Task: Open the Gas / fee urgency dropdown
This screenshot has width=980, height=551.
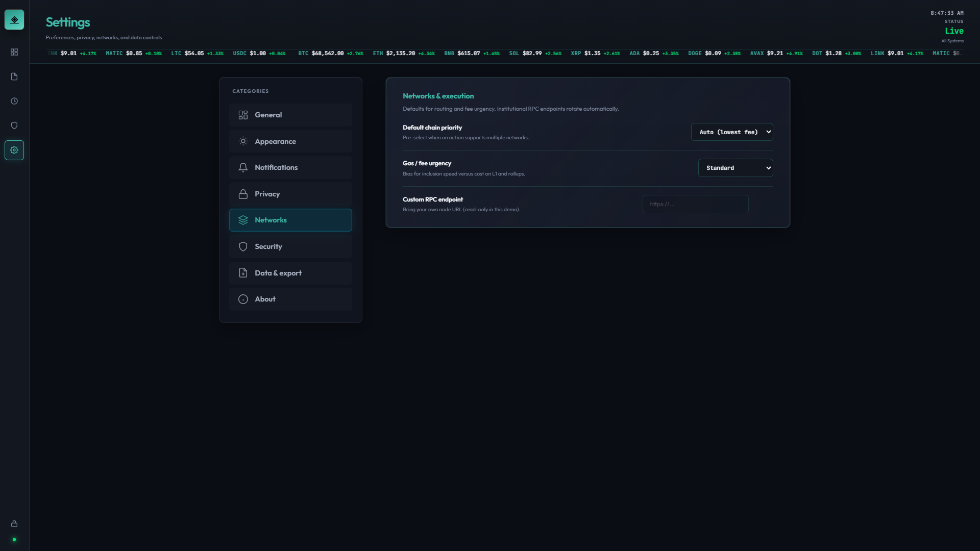Action: coord(735,167)
